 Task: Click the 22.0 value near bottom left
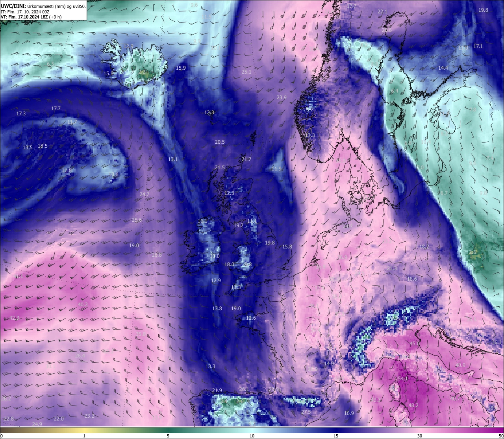(59, 419)
